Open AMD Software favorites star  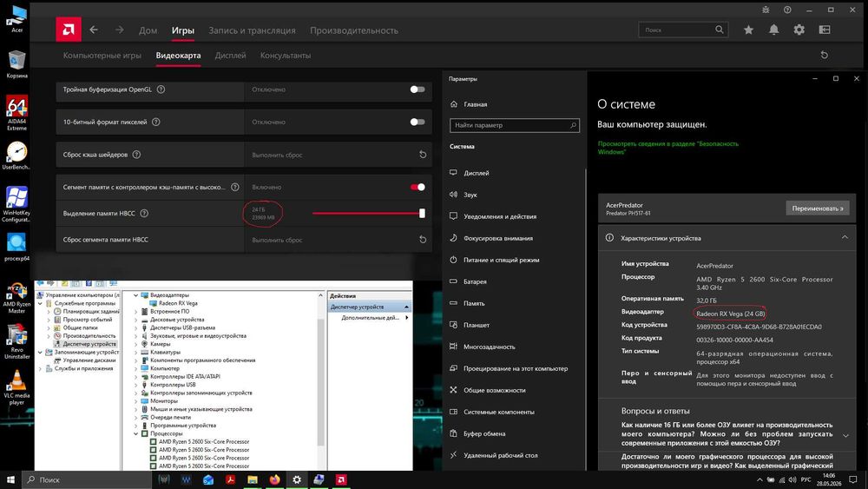[748, 30]
